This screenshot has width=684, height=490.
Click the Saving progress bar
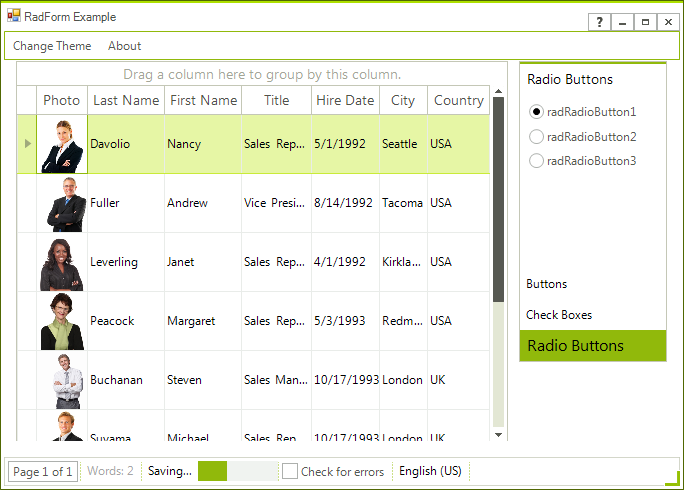238,471
